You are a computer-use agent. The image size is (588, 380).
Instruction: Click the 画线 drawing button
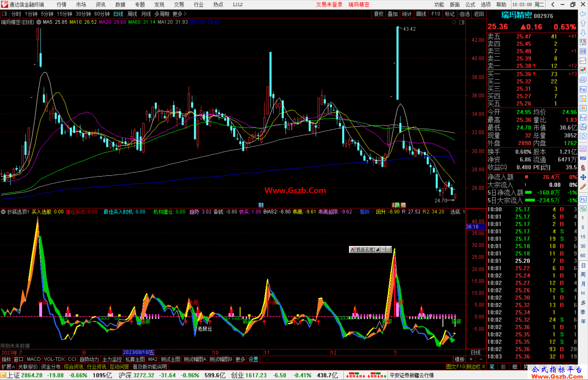421,14
